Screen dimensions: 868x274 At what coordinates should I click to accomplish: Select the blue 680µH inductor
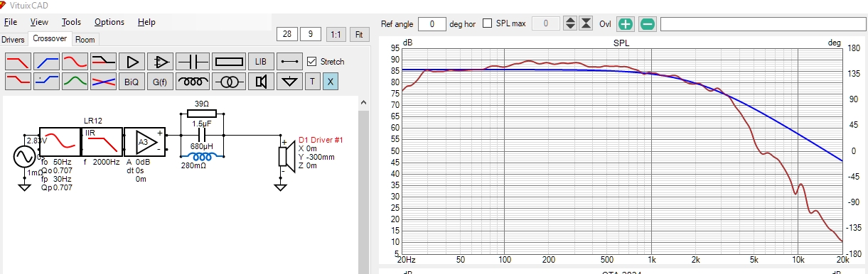202,156
